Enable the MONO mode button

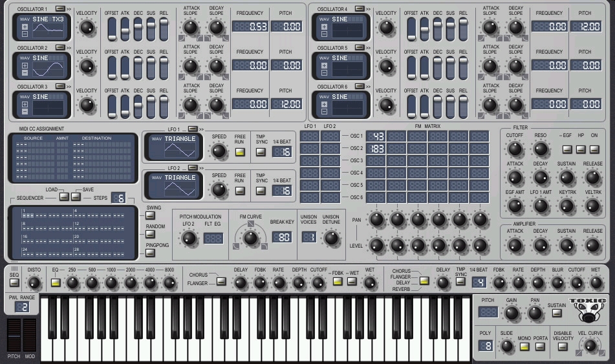point(524,347)
